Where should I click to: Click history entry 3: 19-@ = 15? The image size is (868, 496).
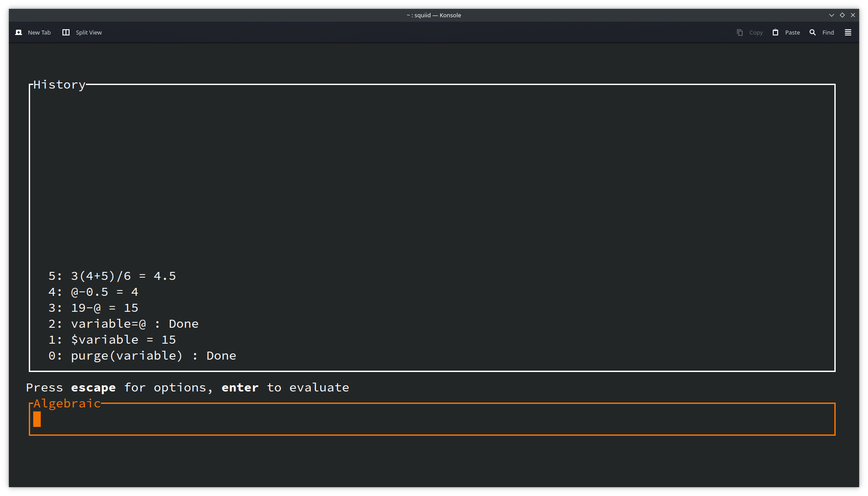(x=93, y=308)
